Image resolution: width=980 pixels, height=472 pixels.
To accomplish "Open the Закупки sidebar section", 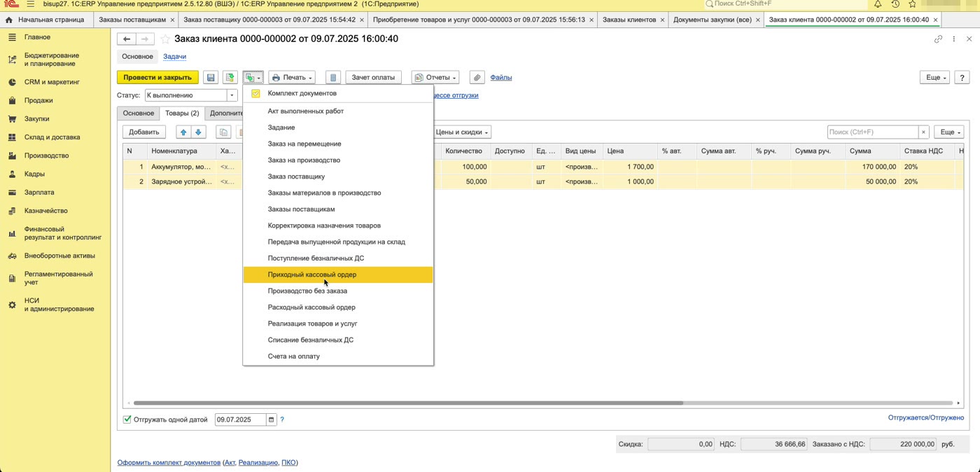I will pos(37,119).
